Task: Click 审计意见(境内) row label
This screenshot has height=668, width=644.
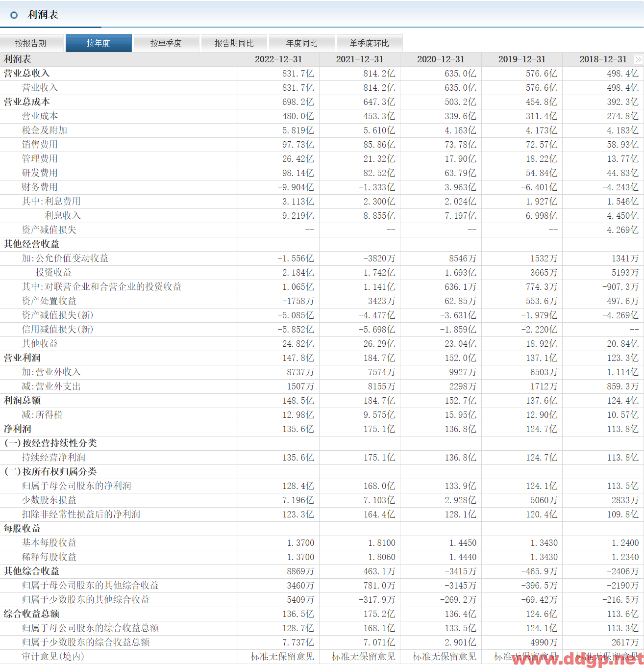Action: click(x=53, y=657)
